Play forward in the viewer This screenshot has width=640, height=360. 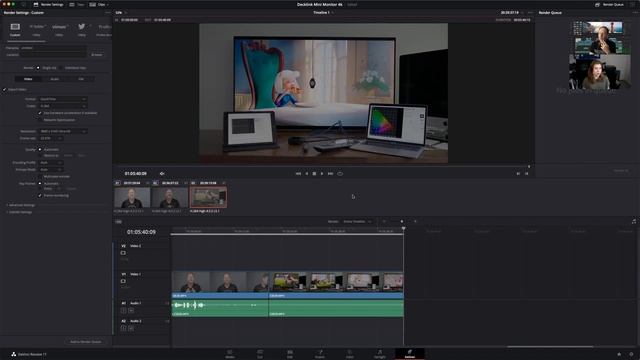pos(322,173)
